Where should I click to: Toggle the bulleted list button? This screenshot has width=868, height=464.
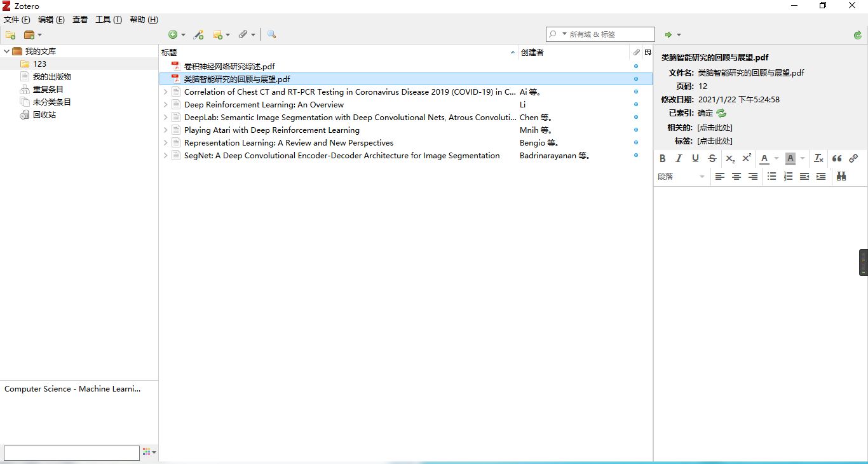[x=771, y=176]
